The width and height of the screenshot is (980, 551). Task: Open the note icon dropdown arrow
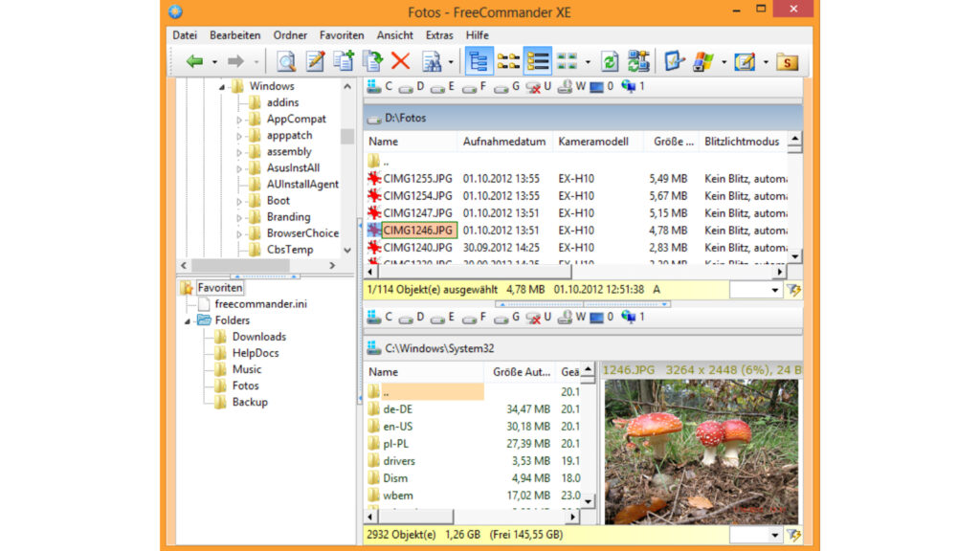(766, 62)
